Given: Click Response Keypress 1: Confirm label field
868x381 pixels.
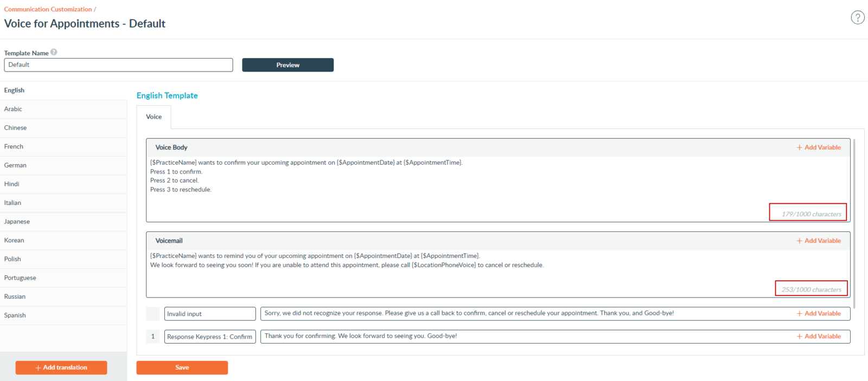Looking at the screenshot, I should point(210,337).
